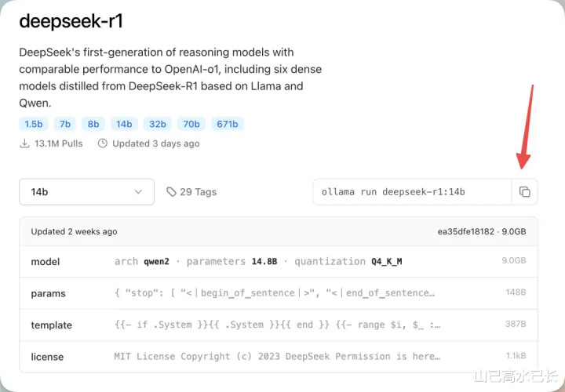Open the 14b version dropdown

click(x=87, y=192)
